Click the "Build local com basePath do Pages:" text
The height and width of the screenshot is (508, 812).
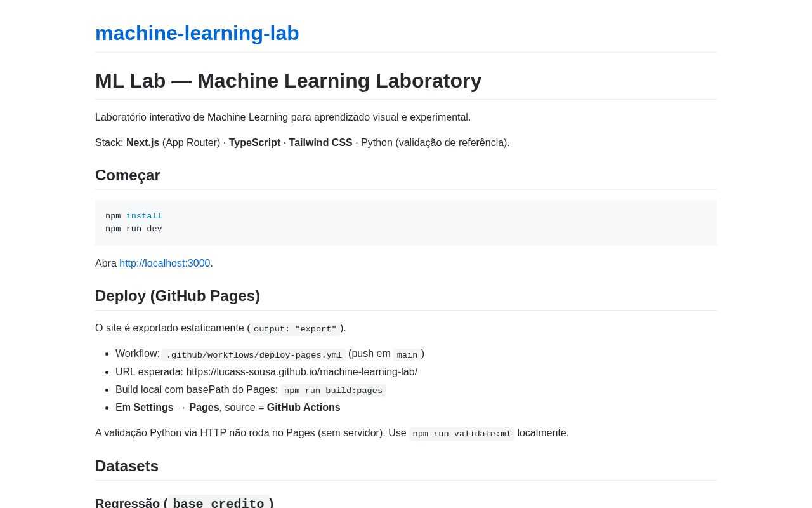(197, 390)
